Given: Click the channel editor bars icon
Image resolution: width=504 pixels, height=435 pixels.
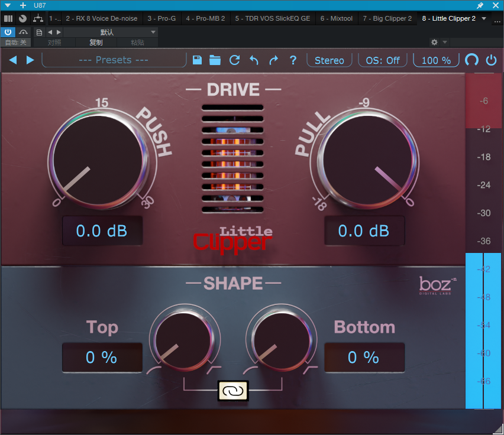Looking at the screenshot, I should [x=8, y=19].
